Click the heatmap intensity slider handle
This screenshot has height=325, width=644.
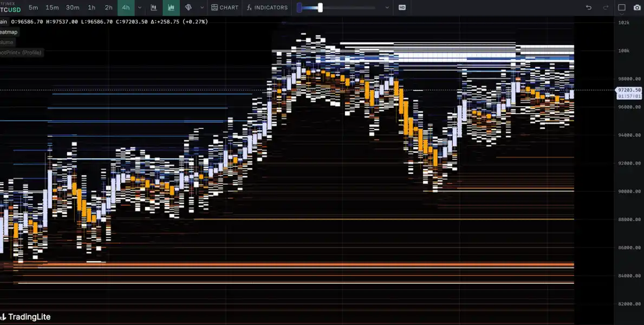(321, 8)
